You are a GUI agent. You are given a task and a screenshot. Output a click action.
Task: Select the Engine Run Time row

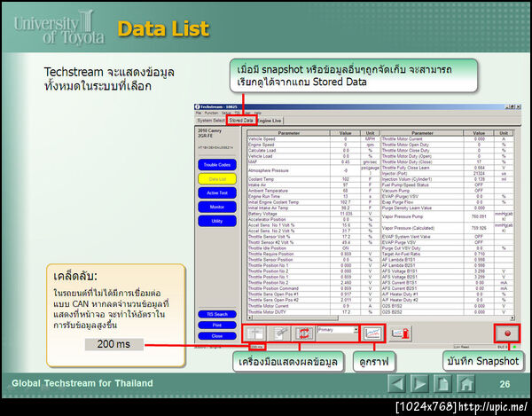point(313,196)
